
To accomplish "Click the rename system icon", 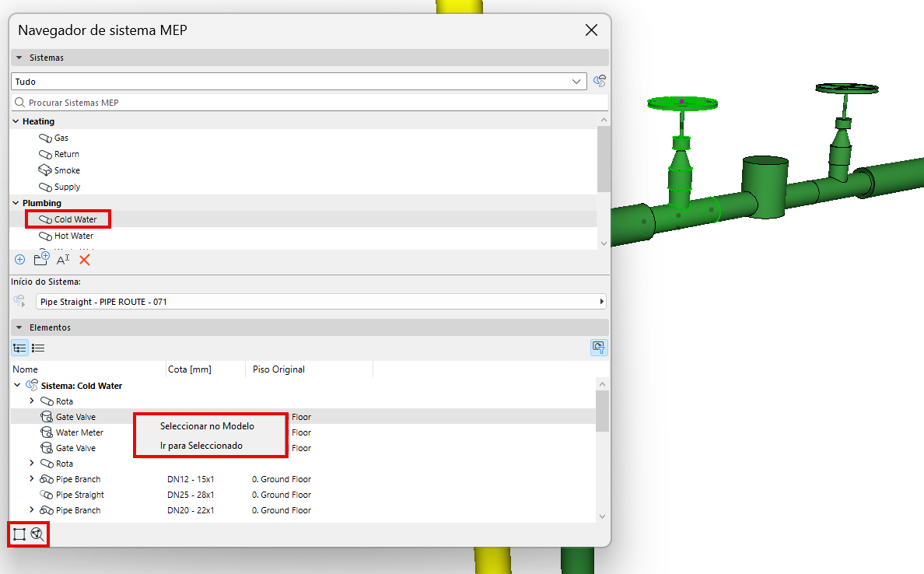I will click(x=63, y=259).
